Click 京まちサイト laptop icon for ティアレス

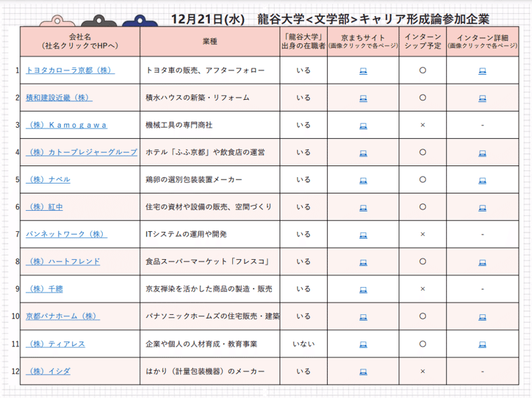363,345
